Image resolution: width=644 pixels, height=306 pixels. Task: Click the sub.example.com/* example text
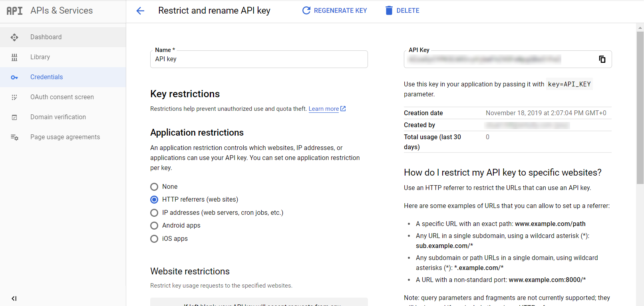tap(444, 246)
